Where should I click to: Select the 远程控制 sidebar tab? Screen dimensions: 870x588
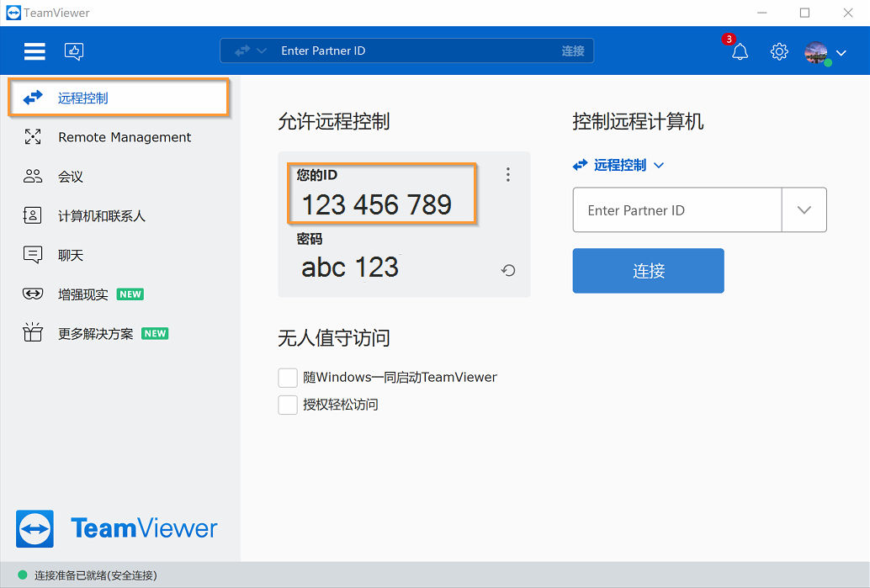[118, 98]
